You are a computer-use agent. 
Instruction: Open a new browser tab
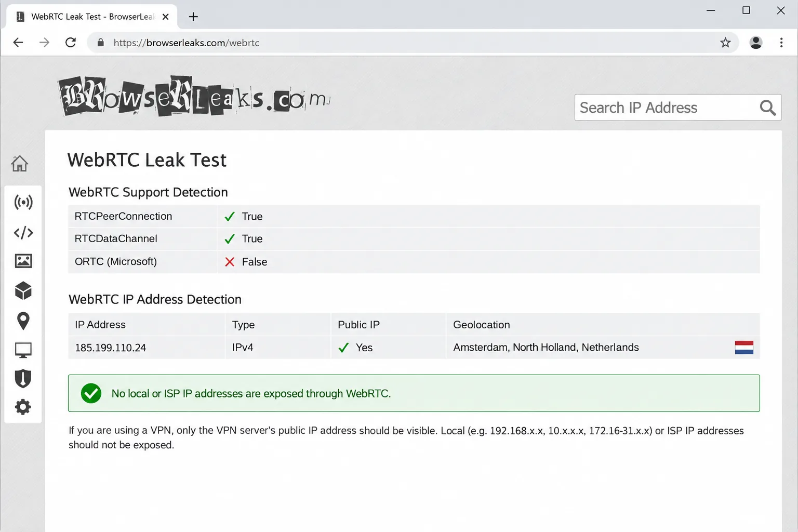(193, 17)
